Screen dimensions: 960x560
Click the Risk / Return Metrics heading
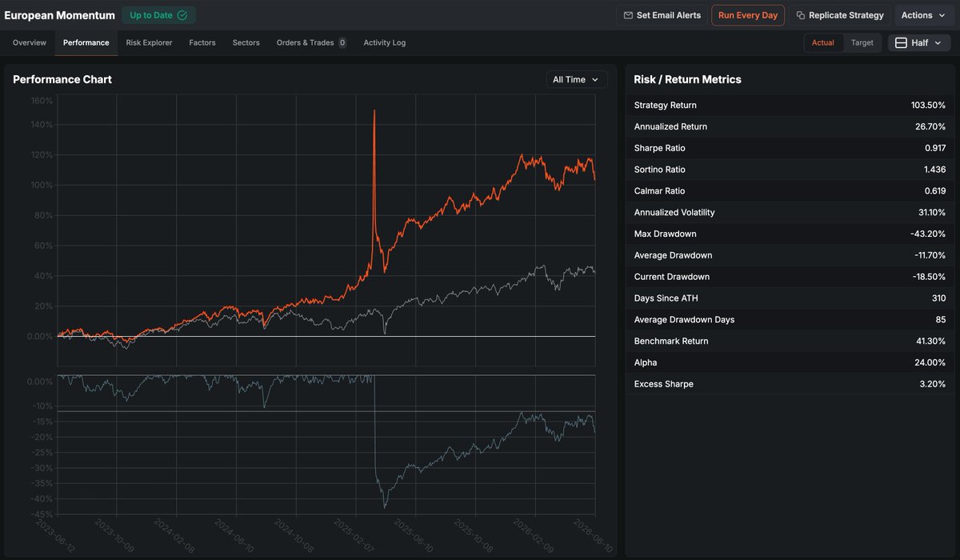[x=687, y=80]
